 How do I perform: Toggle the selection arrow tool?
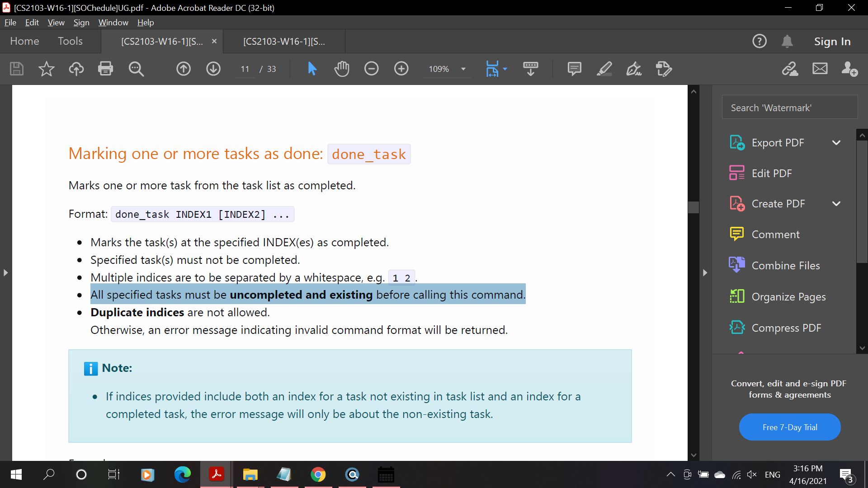[312, 69]
